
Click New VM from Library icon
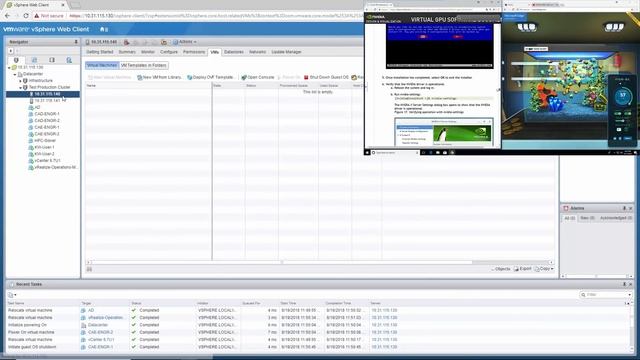[140, 77]
